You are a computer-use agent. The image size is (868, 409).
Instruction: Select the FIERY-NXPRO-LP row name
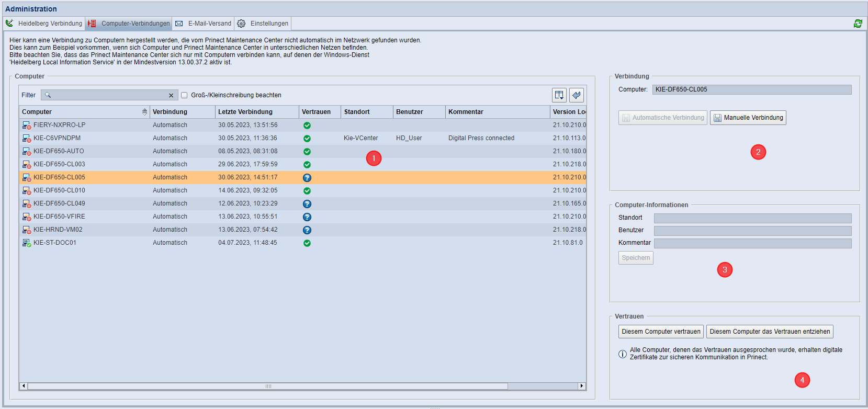pos(59,125)
